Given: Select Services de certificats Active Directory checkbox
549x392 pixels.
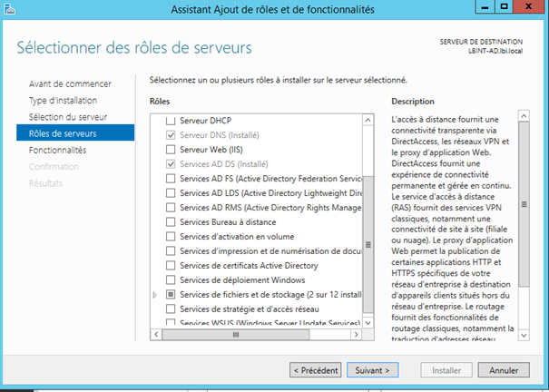Looking at the screenshot, I should (172, 265).
